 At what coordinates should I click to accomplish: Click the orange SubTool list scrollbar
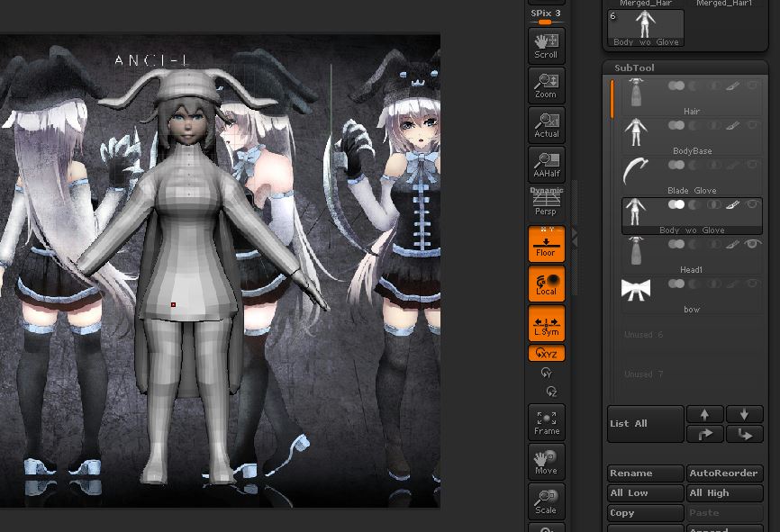[612, 99]
